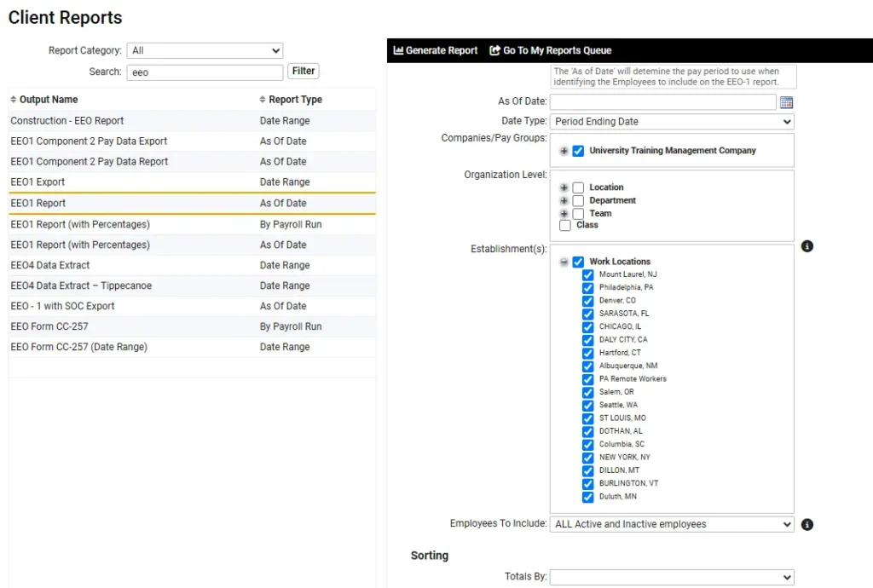The height and width of the screenshot is (588, 873).
Task: Check the Department checkbox
Action: click(x=578, y=200)
